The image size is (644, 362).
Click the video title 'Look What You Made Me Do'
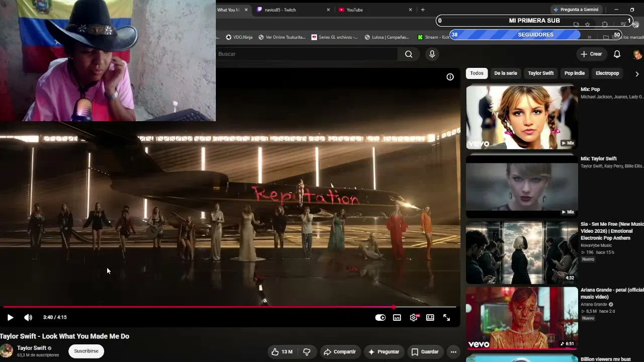(64, 336)
